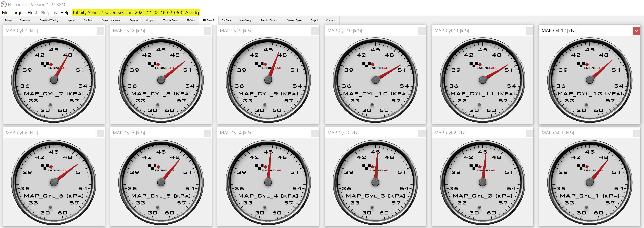The height and width of the screenshot is (228, 644).
Task: Close the MAP_Cyl_9 gauge panel
Action: [x=315, y=31]
